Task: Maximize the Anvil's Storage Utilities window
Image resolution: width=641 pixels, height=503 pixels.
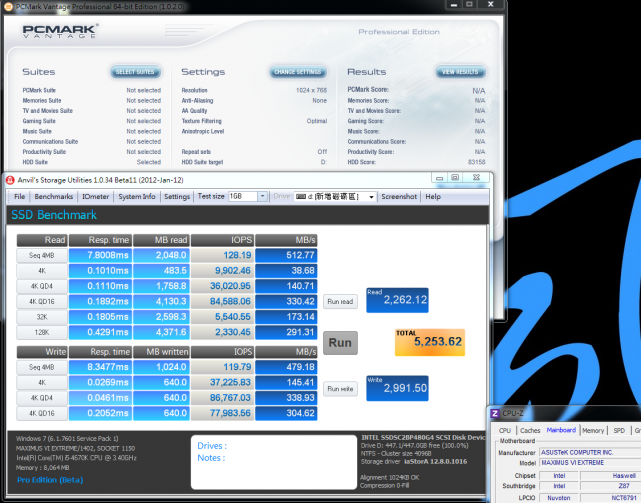Action: click(455, 178)
